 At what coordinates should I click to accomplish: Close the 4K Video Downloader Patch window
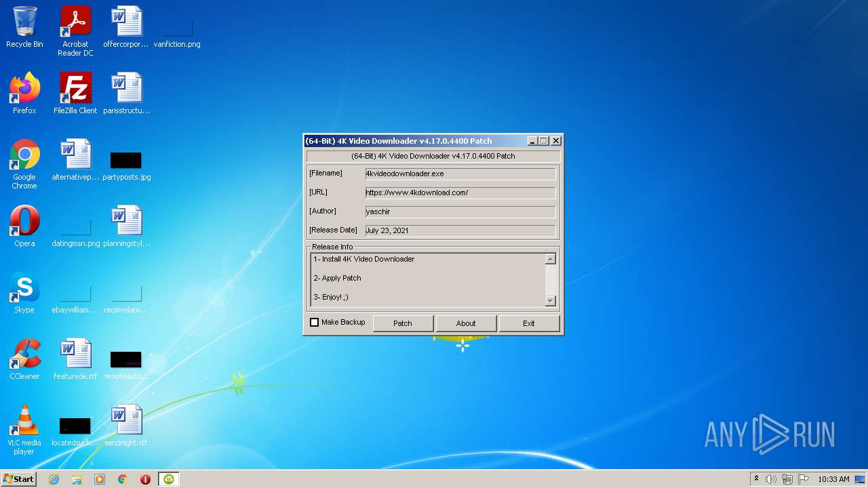point(556,141)
